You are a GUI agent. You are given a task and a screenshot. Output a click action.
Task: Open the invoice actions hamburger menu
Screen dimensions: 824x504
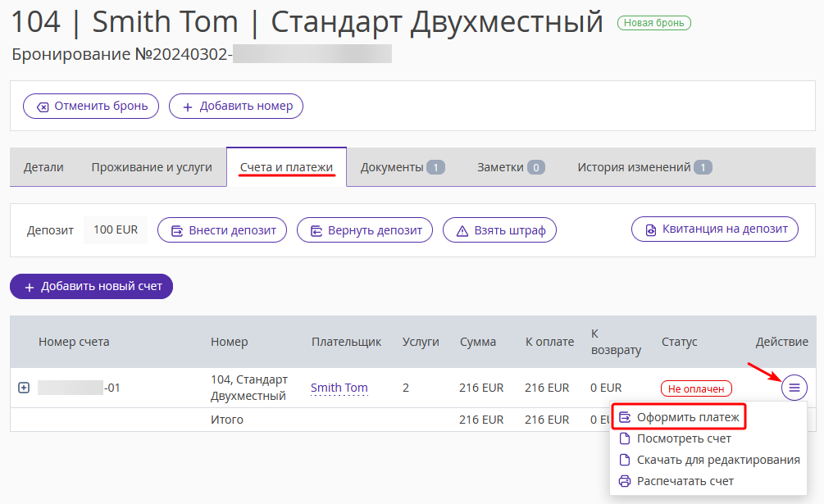794,388
